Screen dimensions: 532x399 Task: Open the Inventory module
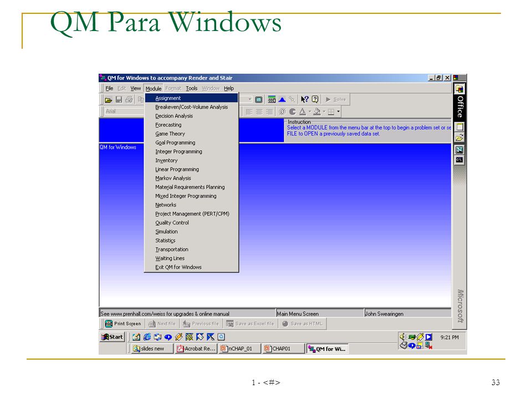coord(191,160)
